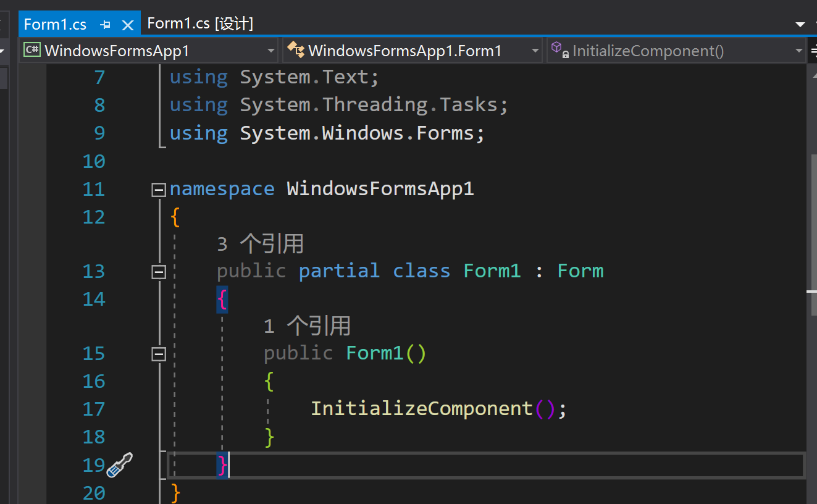
Task: Switch to the Form1.cs [设计] tab
Action: click(x=200, y=24)
